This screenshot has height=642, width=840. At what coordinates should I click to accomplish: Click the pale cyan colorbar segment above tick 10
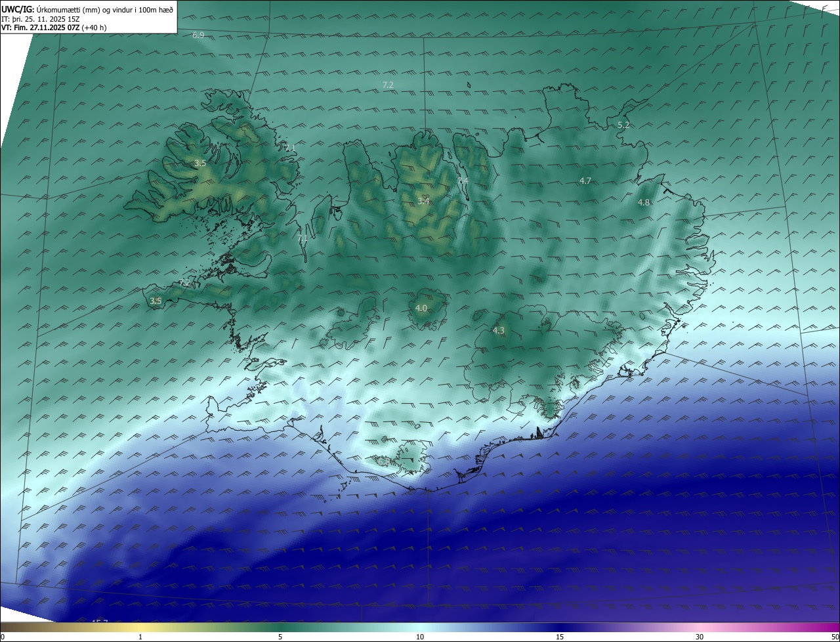pos(420,628)
